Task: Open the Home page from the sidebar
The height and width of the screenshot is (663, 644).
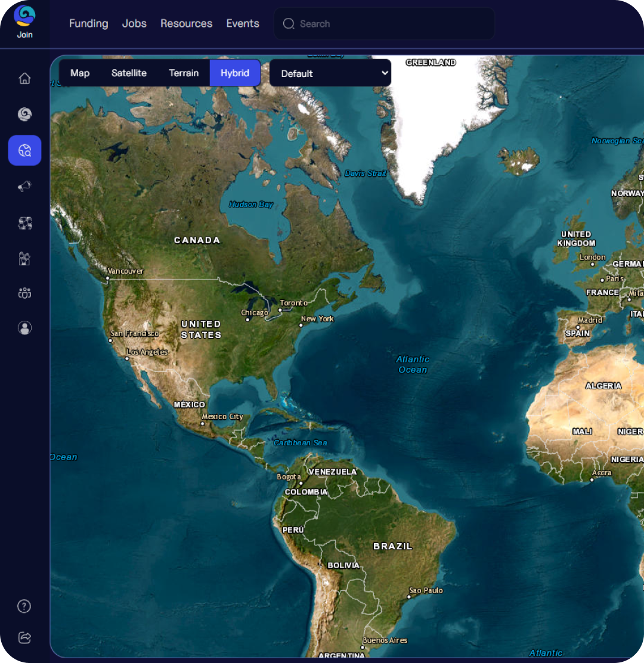Action: pyautogui.click(x=24, y=78)
